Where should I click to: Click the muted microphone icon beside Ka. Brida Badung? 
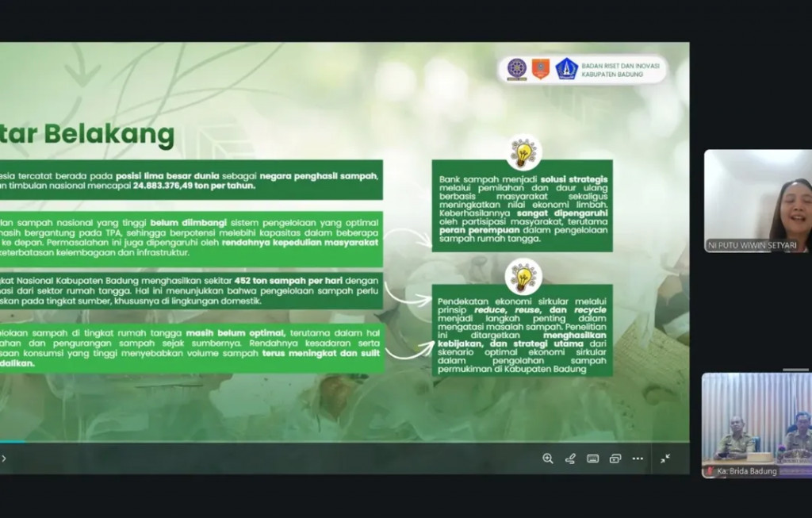710,471
